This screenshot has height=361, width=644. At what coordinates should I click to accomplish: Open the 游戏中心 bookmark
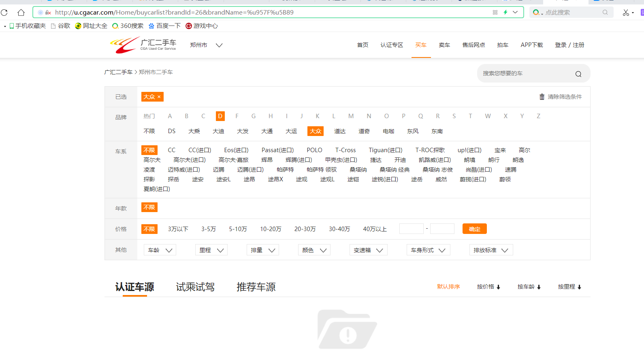click(202, 26)
